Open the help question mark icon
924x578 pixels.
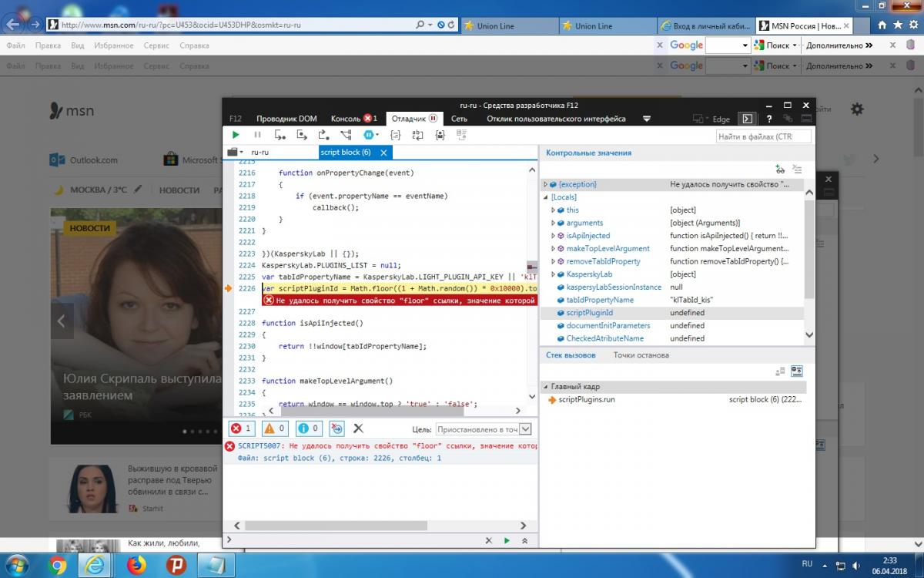[769, 119]
